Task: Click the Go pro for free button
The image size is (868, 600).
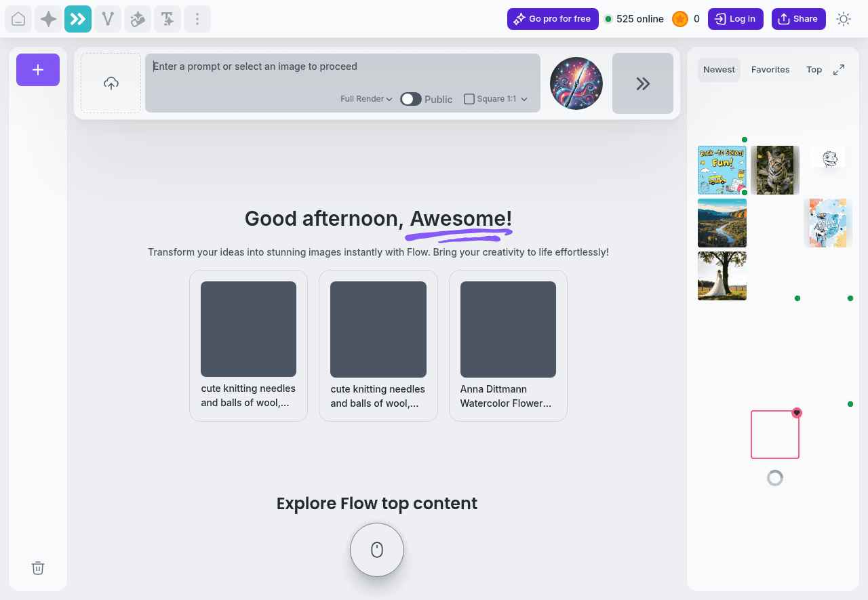Action: (x=552, y=19)
